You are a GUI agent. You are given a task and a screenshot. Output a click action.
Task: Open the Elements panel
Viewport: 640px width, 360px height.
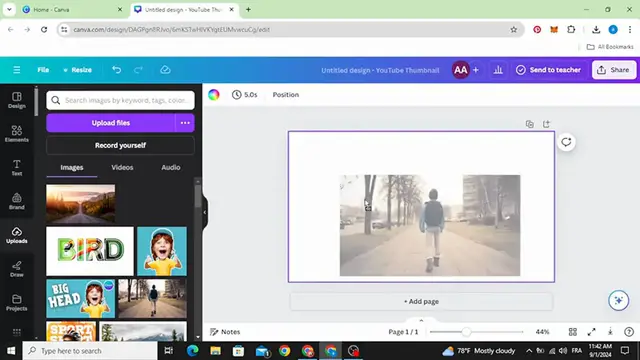[17, 134]
